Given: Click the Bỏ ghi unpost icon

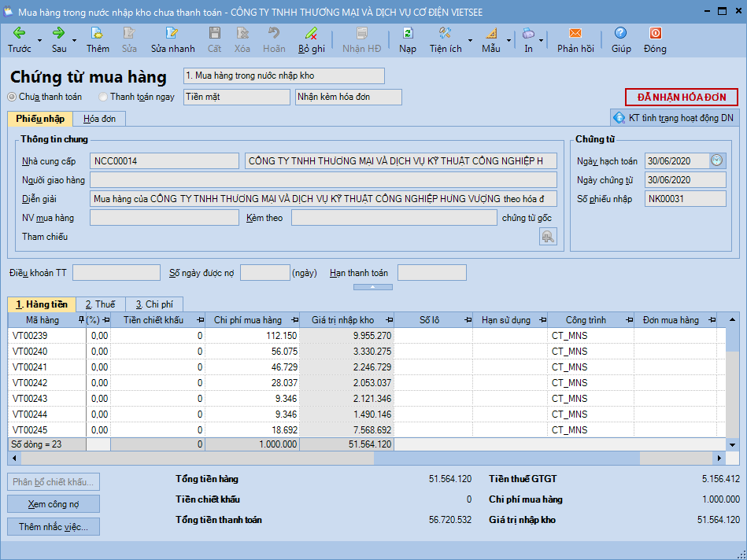Looking at the screenshot, I should 311,33.
